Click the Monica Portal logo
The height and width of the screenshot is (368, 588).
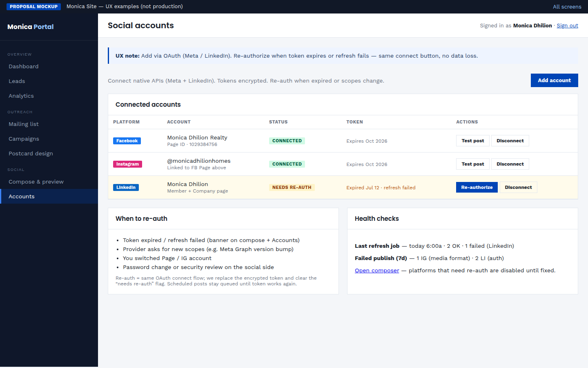click(x=31, y=27)
